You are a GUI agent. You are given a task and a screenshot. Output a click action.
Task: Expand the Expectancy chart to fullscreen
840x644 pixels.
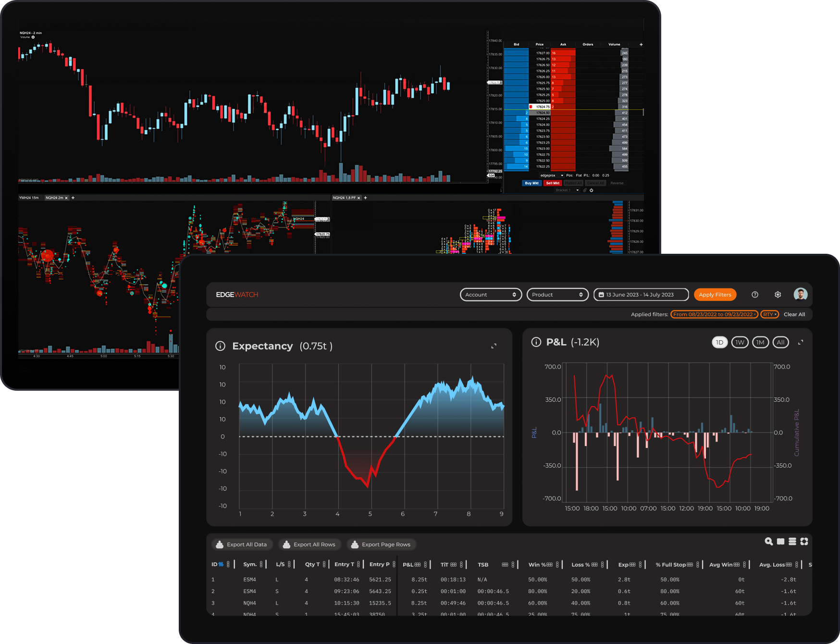[x=494, y=346]
